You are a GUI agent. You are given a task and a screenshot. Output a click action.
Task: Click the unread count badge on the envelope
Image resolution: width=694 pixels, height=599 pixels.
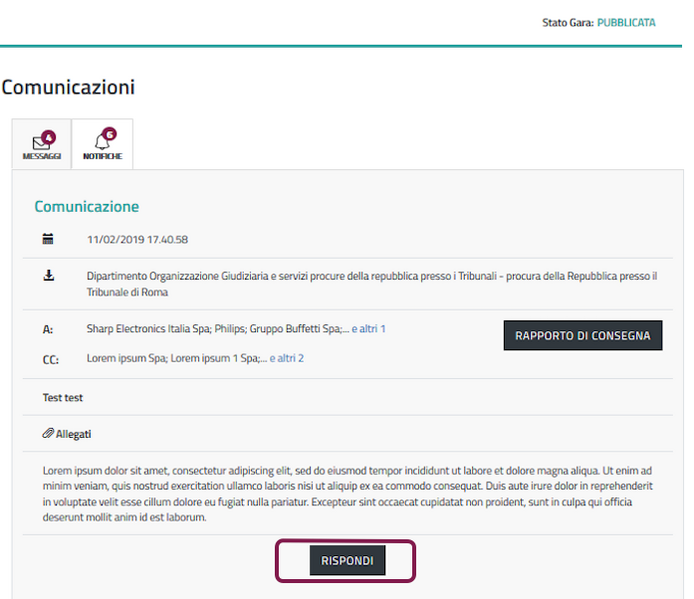(x=49, y=136)
